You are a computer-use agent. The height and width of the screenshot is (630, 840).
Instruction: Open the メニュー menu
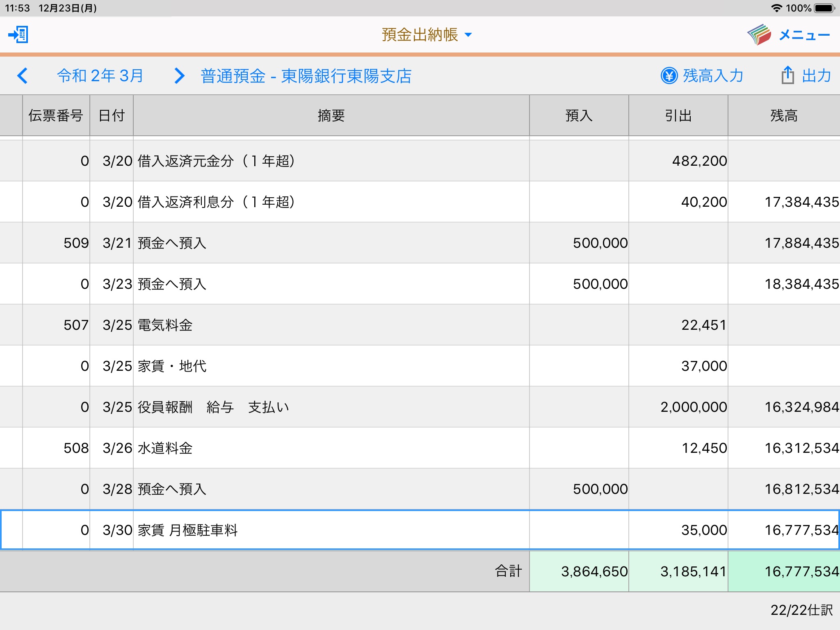804,35
